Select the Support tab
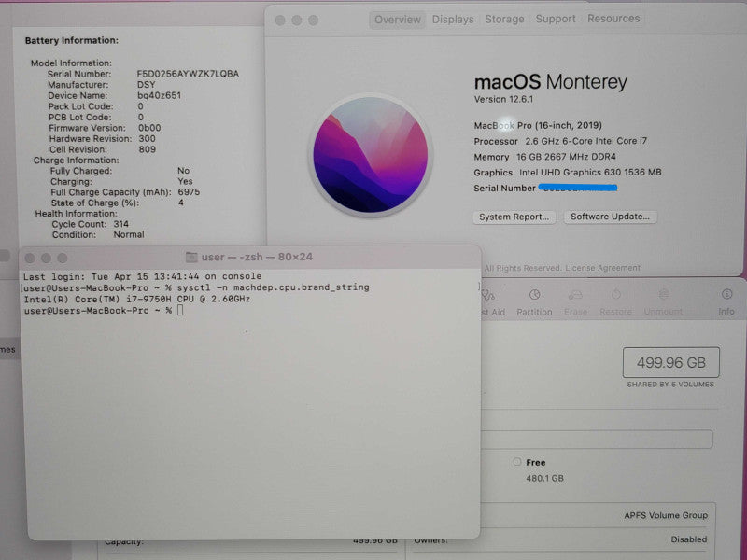The height and width of the screenshot is (560, 747). point(556,19)
